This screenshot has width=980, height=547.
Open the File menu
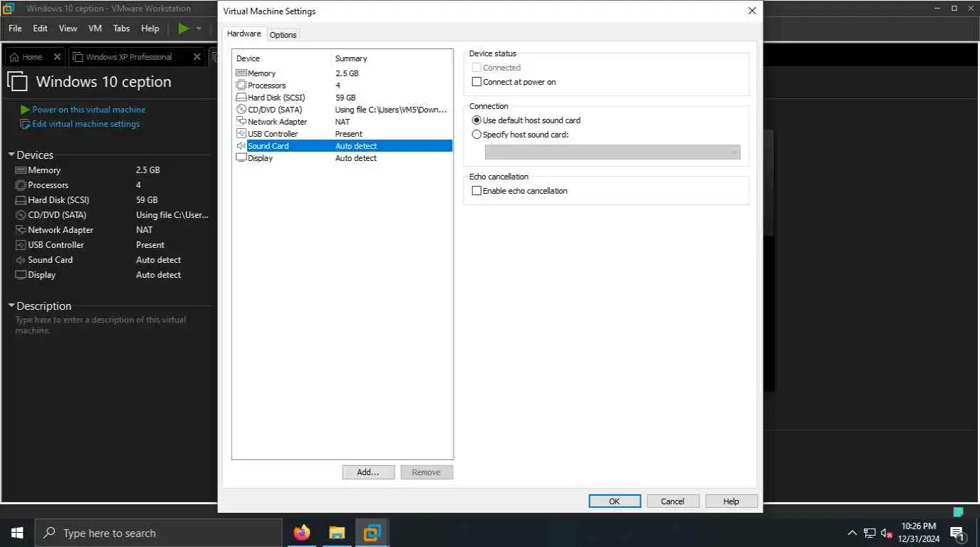15,28
